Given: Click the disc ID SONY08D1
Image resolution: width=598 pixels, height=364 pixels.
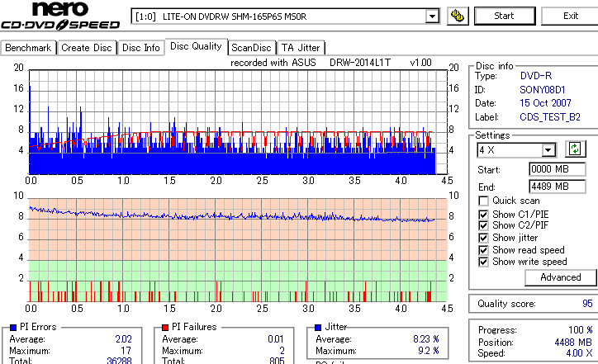Looking at the screenshot, I should click(543, 90).
